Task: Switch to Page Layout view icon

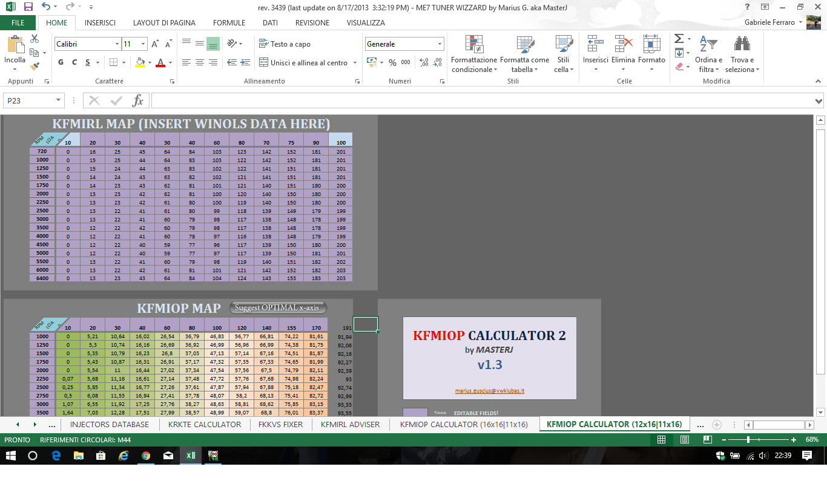Action: pyautogui.click(x=684, y=440)
